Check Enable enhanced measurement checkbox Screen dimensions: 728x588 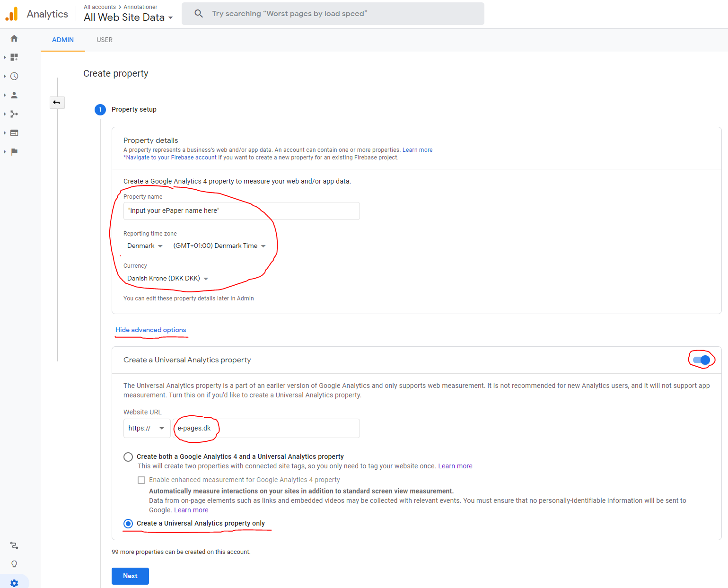tap(141, 480)
